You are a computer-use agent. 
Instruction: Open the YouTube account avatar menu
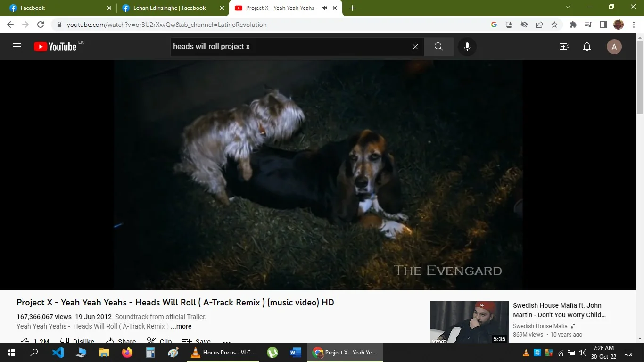(614, 47)
